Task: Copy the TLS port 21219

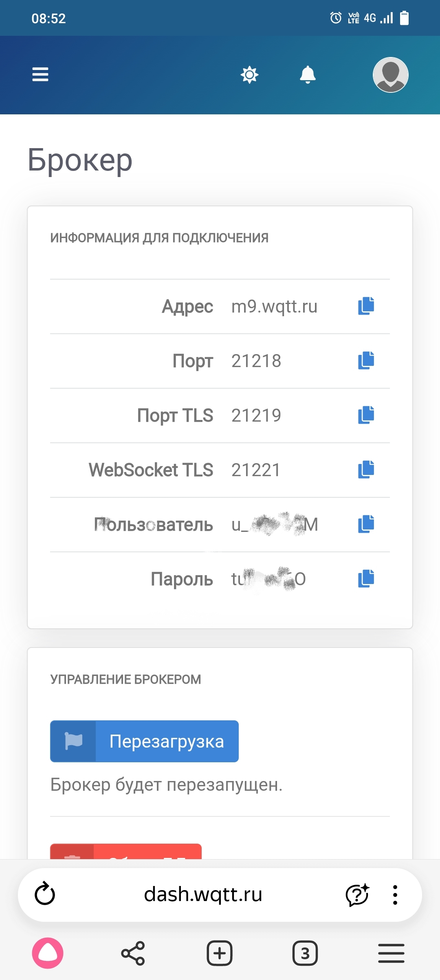Action: click(x=366, y=415)
